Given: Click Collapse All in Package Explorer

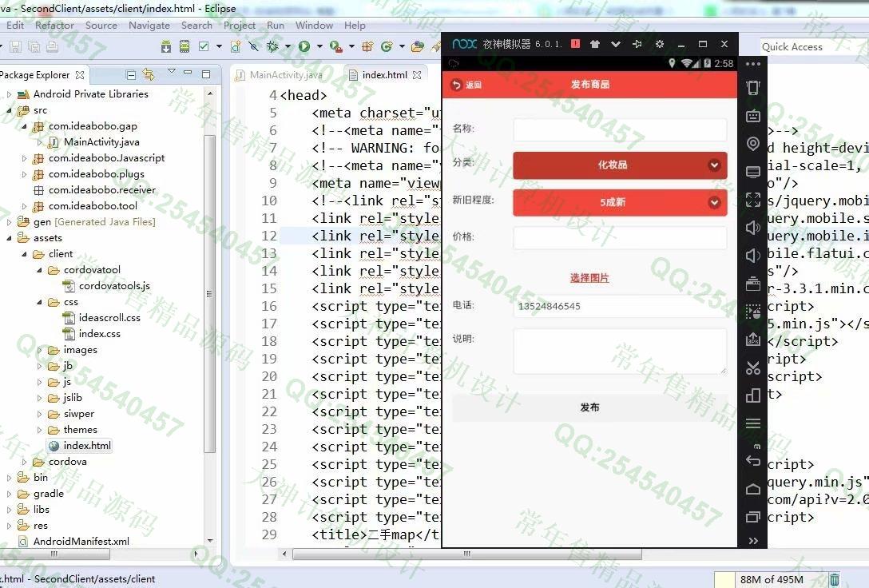Looking at the screenshot, I should click(x=131, y=75).
